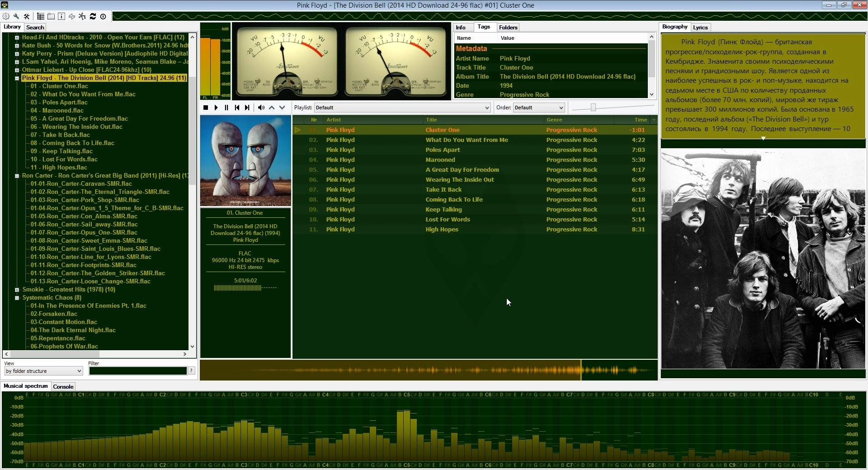Click the Division Bell album cover art
Screen dimensions: 868x470
point(245,161)
